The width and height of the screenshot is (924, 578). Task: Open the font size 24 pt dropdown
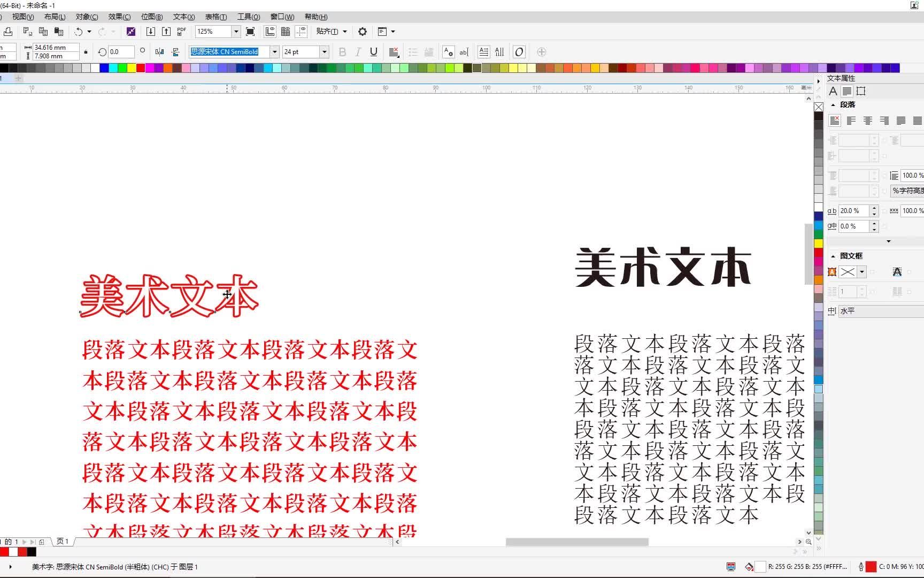[x=324, y=52]
